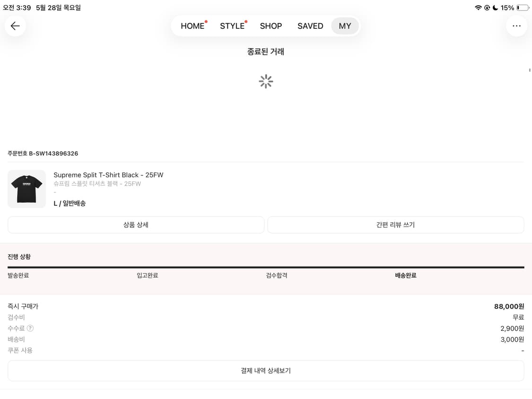Click the 슈프림 스플릿 티셔츠 블랙 Korean name

click(97, 183)
